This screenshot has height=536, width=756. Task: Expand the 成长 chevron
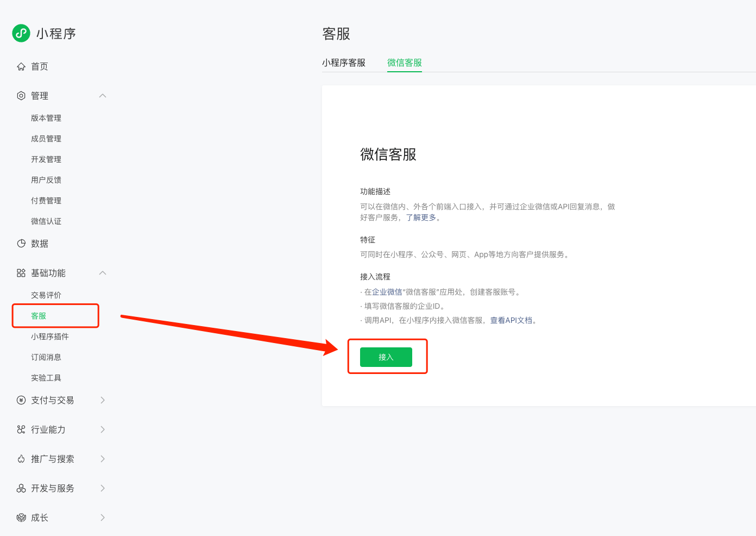coord(103,518)
